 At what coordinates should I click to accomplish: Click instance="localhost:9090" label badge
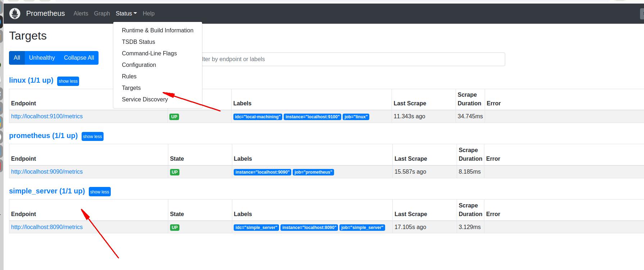click(262, 172)
